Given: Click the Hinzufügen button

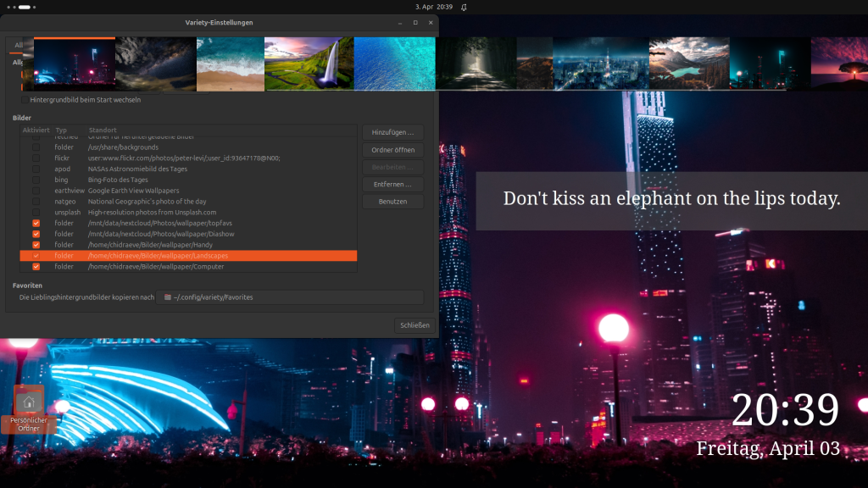Looking at the screenshot, I should [x=392, y=132].
